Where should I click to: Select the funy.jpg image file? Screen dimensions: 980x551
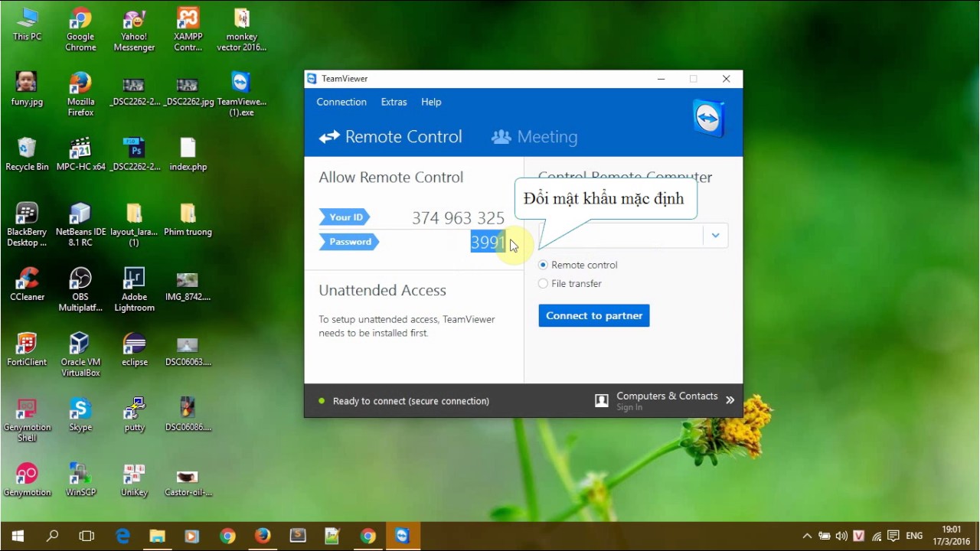(27, 90)
